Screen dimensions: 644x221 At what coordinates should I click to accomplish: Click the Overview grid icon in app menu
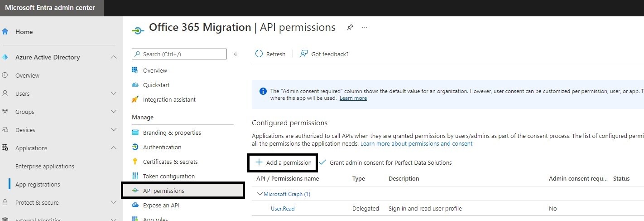[x=135, y=70]
